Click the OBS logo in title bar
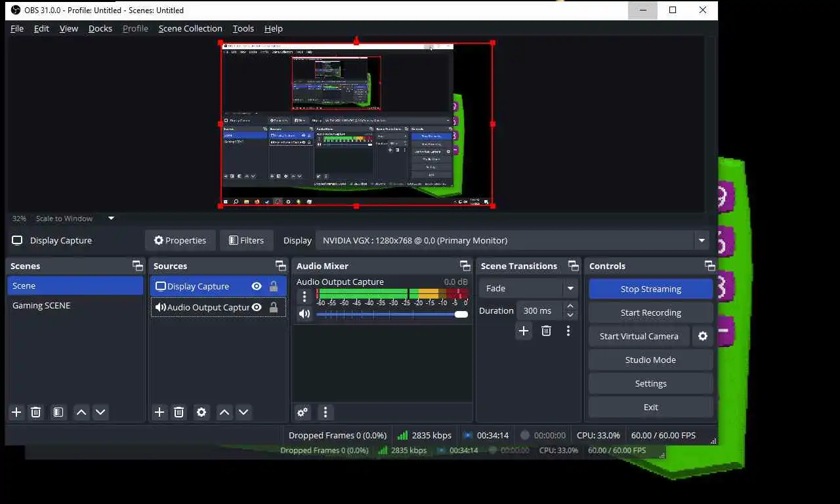This screenshot has height=504, width=840. pyautogui.click(x=16, y=10)
